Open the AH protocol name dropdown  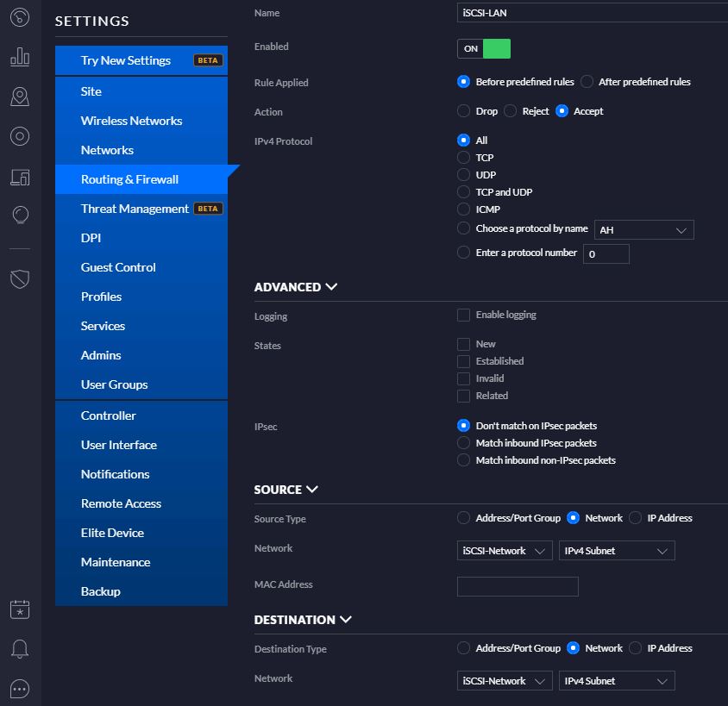[644, 230]
